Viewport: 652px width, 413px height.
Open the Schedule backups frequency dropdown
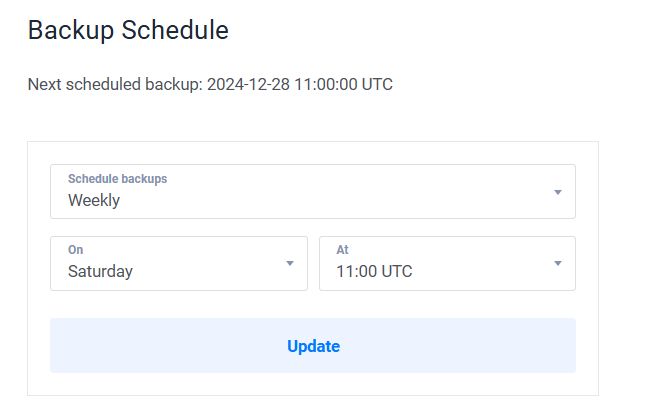(312, 191)
